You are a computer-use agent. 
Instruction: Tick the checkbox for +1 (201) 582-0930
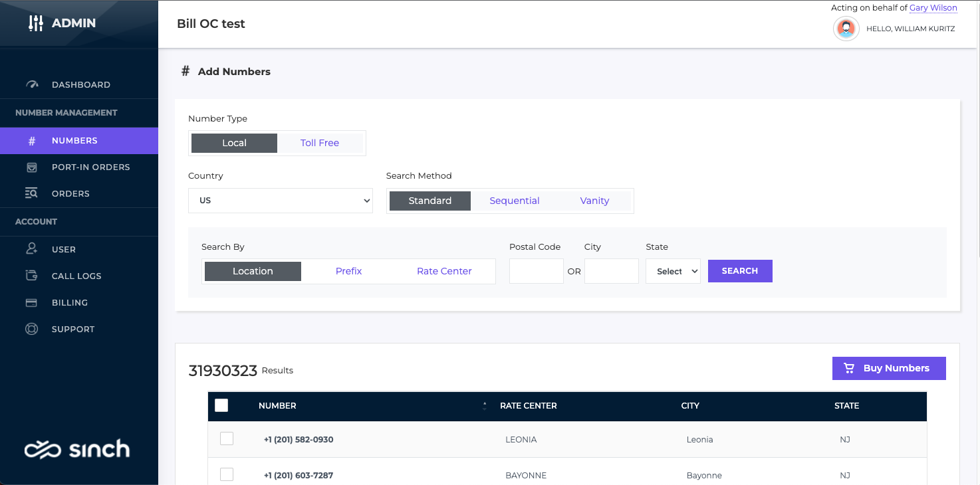pos(227,438)
